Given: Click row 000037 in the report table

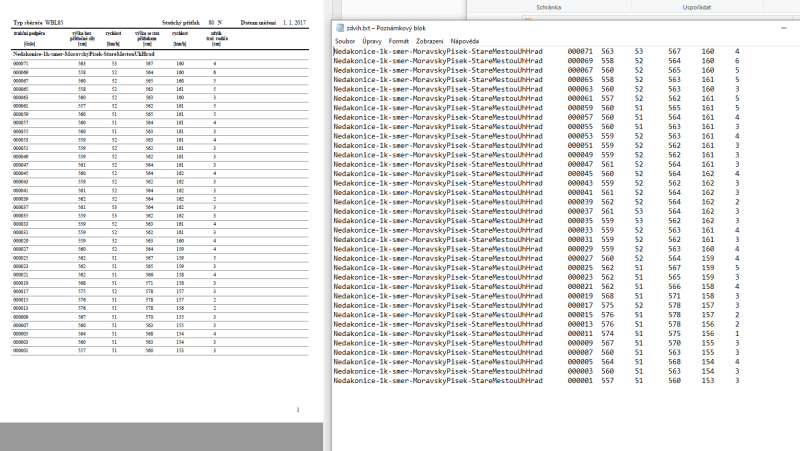Looking at the screenshot, I should [x=160, y=207].
